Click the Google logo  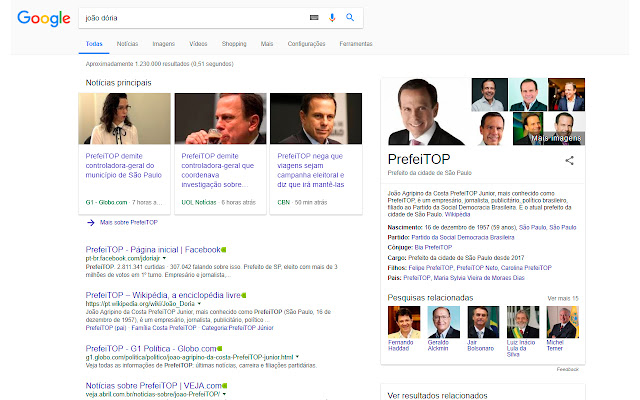coord(44,18)
